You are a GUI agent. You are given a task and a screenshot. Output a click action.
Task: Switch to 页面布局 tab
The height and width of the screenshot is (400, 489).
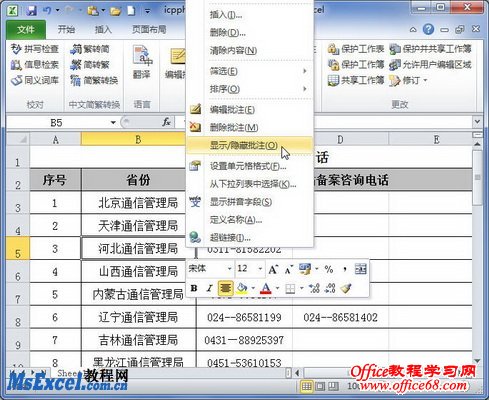149,29
